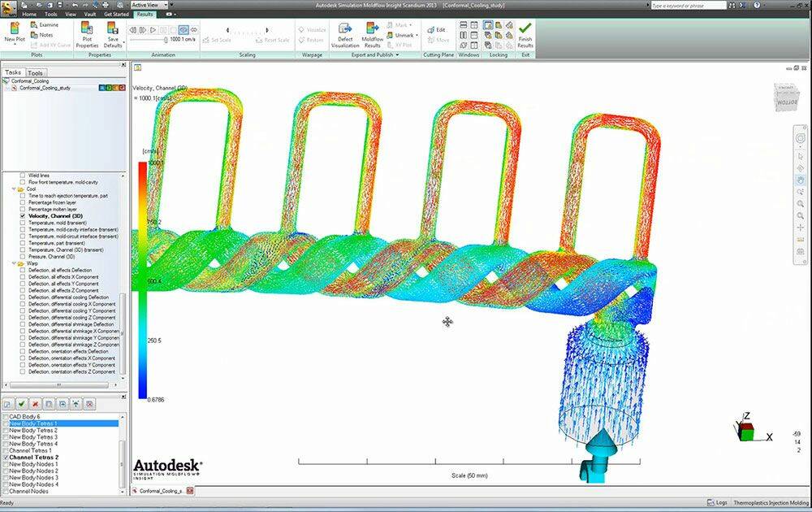Screen dimensions: 812x512
Task: Open Plot Properties
Action: 87,35
